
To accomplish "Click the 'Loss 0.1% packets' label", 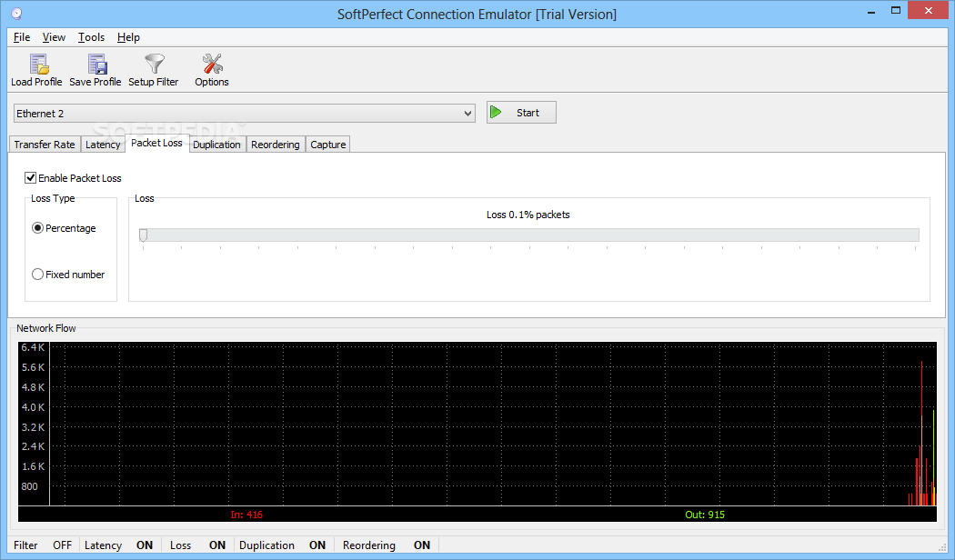I will pos(528,215).
